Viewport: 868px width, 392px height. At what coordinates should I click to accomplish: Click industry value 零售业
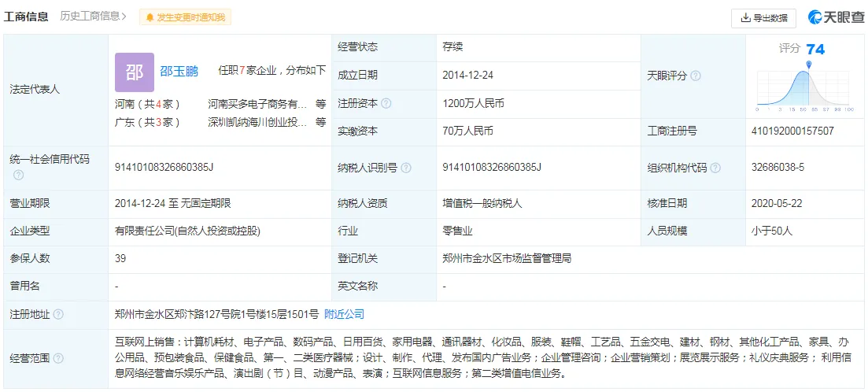[x=458, y=231]
